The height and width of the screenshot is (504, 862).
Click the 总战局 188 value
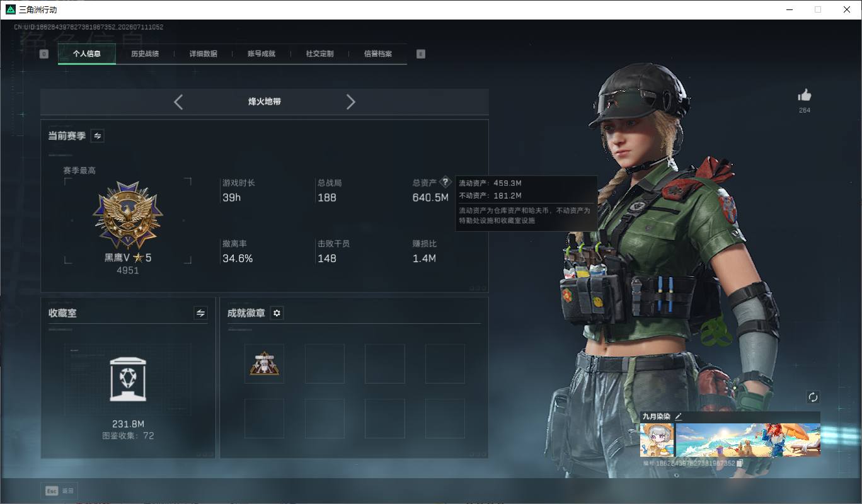point(327,198)
